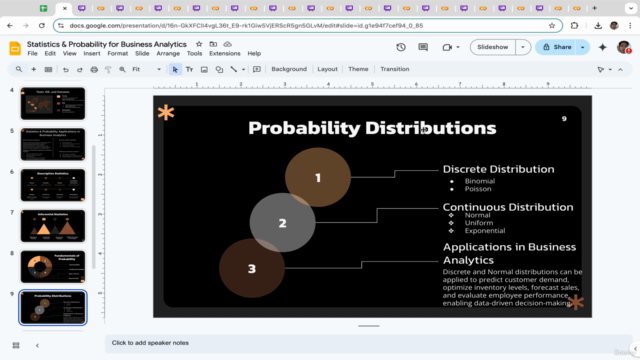The width and height of the screenshot is (640, 360).
Task: Expand the Share options arrow
Action: point(582,47)
